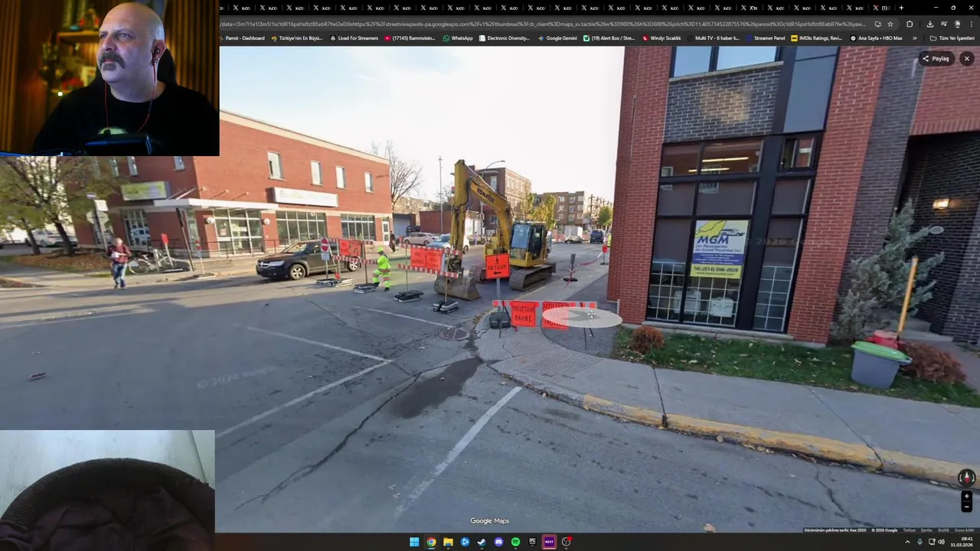This screenshot has height=551, width=980.
Task: Open File Explorer from the taskbar
Action: 448,542
